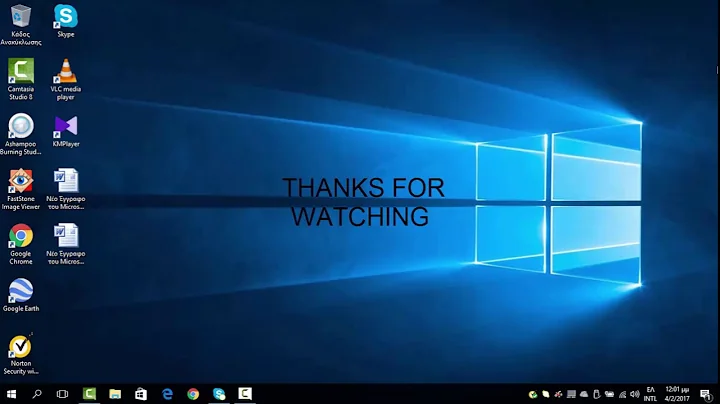This screenshot has width=720, height=404.
Task: Open the Wi-Fi network tray icon
Action: tap(623, 394)
